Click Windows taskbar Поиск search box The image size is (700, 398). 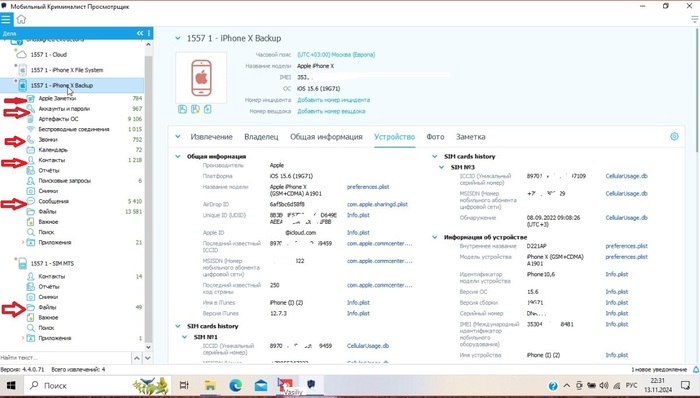click(x=98, y=386)
